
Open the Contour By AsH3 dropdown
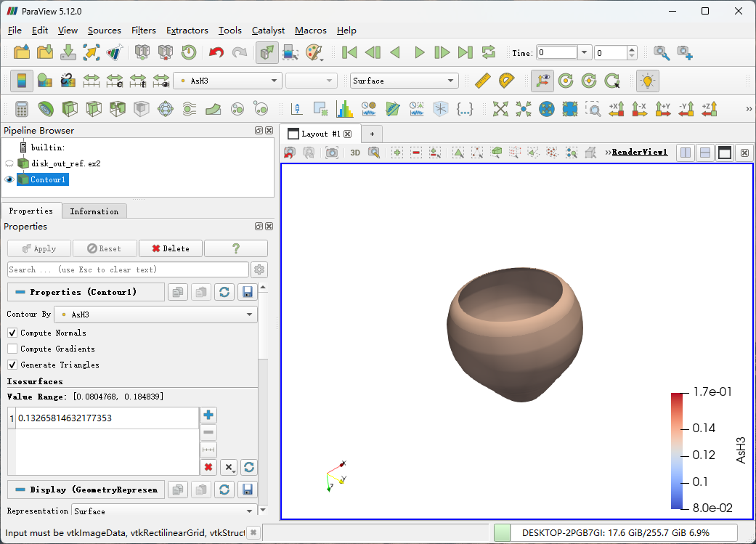pyautogui.click(x=156, y=314)
